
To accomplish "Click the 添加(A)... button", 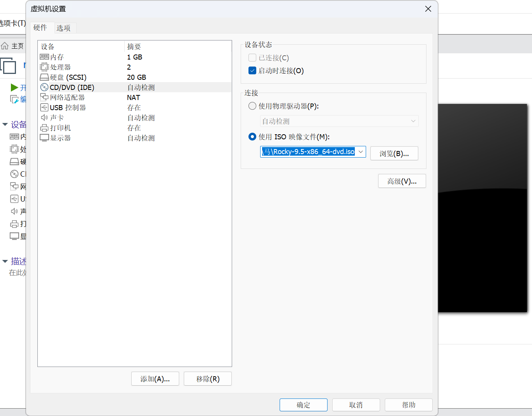I will [155, 379].
